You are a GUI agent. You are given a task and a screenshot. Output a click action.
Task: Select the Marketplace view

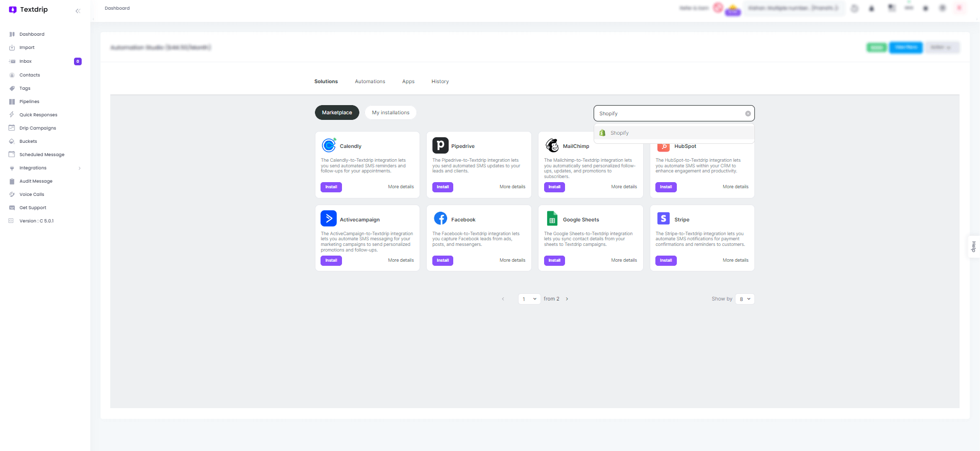337,113
